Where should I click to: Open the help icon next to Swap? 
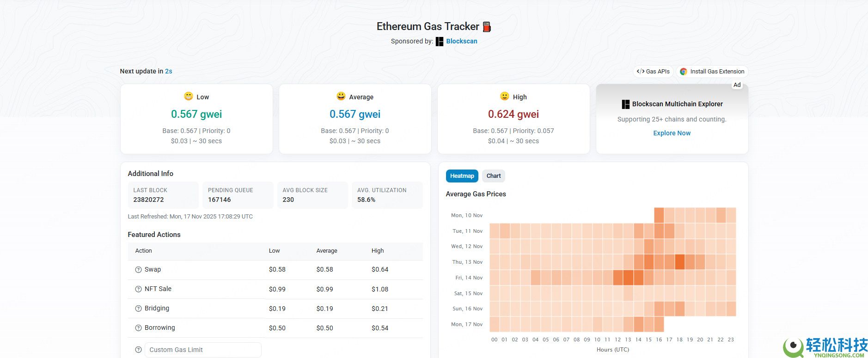tap(137, 269)
